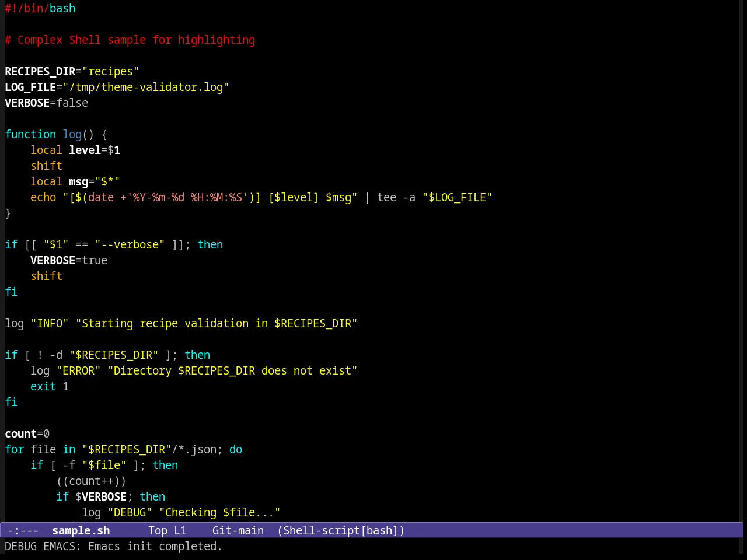Click the function keyword before log()
This screenshot has width=747, height=560.
30,134
